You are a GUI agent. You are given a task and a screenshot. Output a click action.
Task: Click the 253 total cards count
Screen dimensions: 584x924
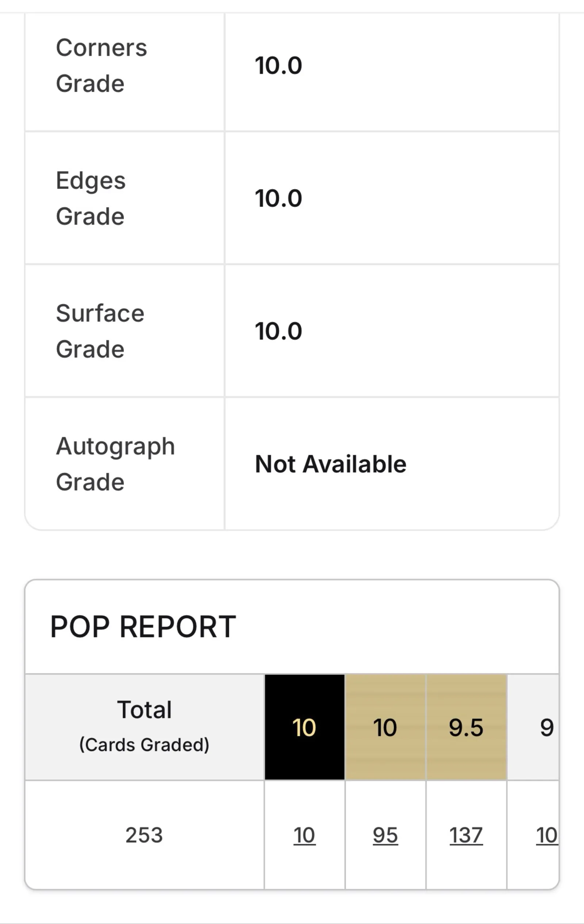144,835
